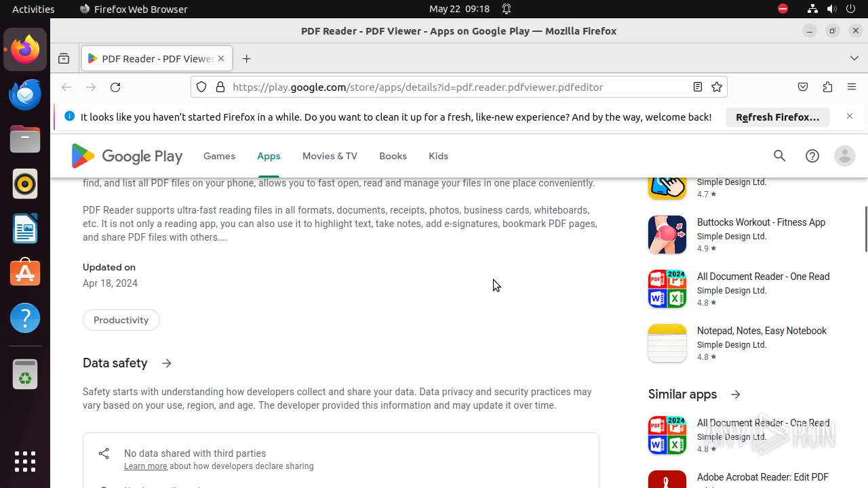The height and width of the screenshot is (488, 868).
Task: Select the Productivity category chip
Action: click(121, 320)
